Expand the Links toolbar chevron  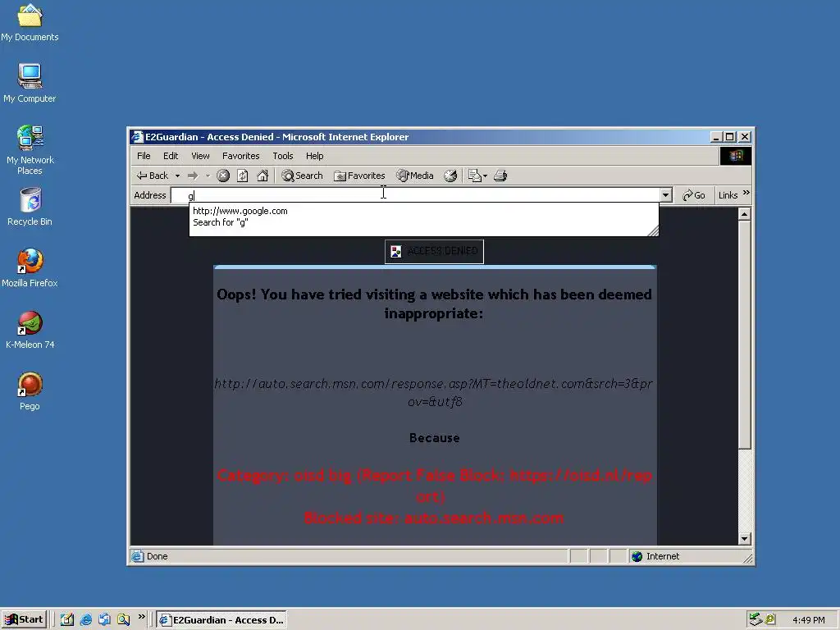(x=746, y=193)
